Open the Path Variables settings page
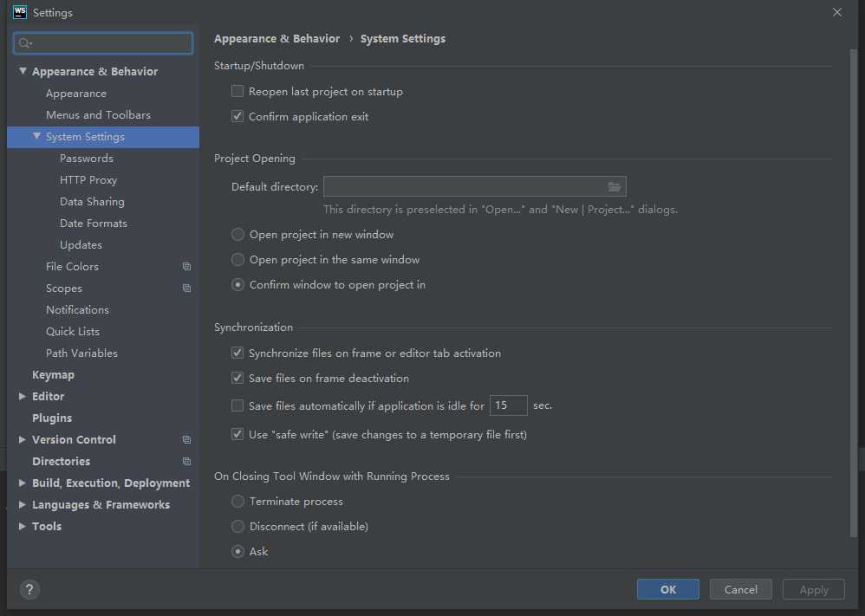This screenshot has width=865, height=616. [81, 353]
